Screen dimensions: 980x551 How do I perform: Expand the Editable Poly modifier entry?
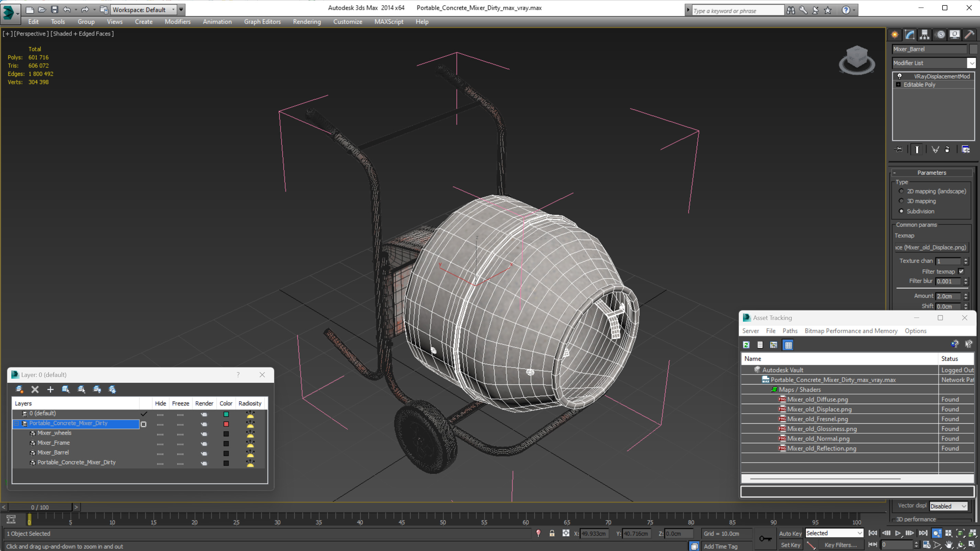click(x=898, y=84)
